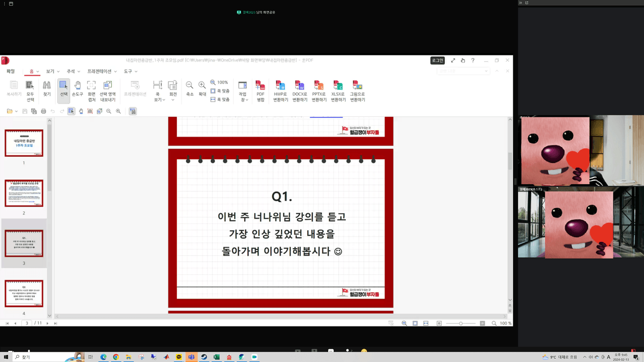Click PDF 병합 (Merge PDF) icon
The height and width of the screenshot is (362, 644).
click(x=261, y=91)
